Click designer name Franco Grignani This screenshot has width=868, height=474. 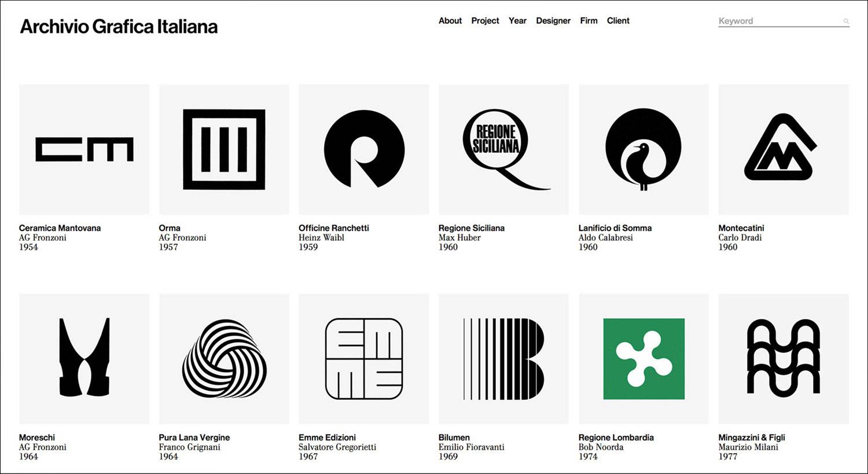[x=190, y=447]
